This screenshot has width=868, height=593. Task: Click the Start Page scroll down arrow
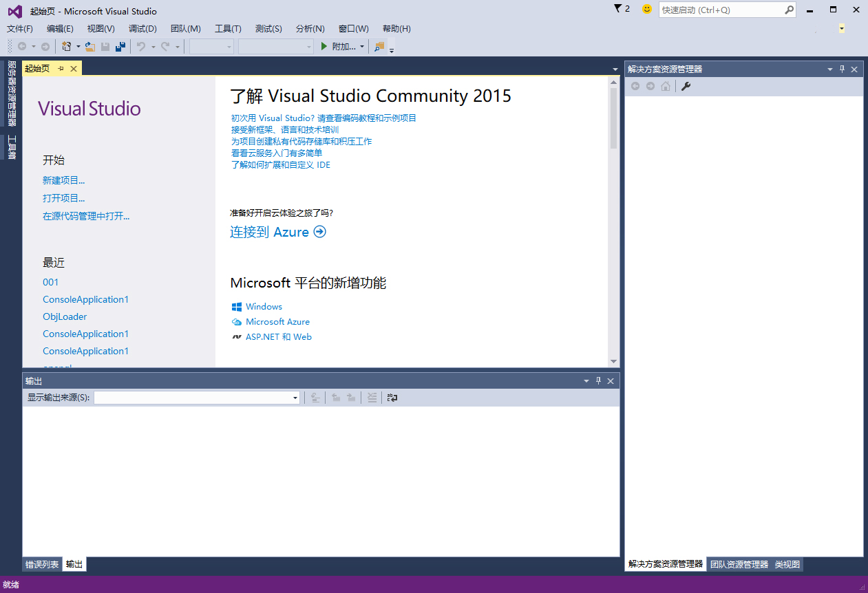(613, 361)
